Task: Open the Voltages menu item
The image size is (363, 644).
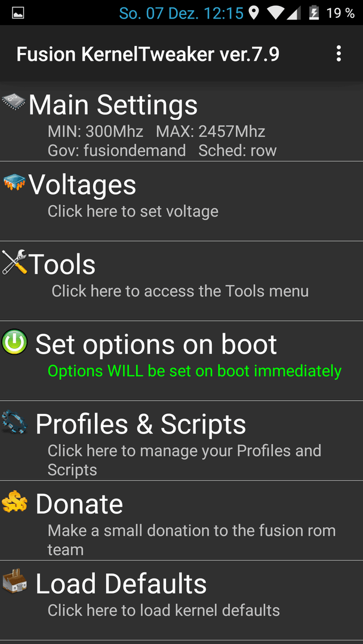Action: [x=181, y=202]
